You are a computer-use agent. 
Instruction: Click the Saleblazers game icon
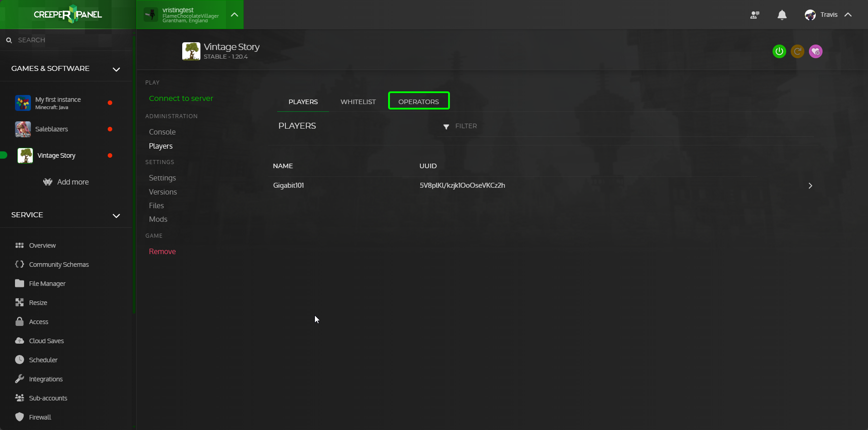(23, 129)
